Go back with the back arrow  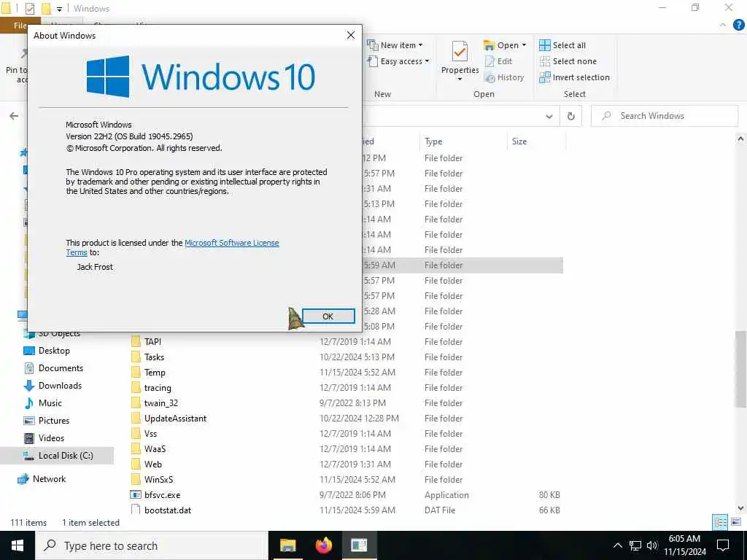pos(15,116)
